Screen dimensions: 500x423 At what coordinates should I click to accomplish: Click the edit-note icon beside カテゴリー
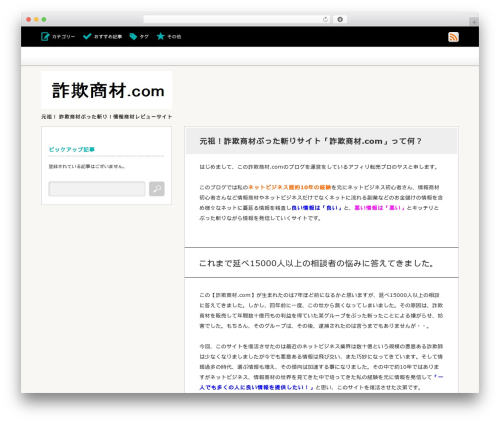click(x=45, y=37)
